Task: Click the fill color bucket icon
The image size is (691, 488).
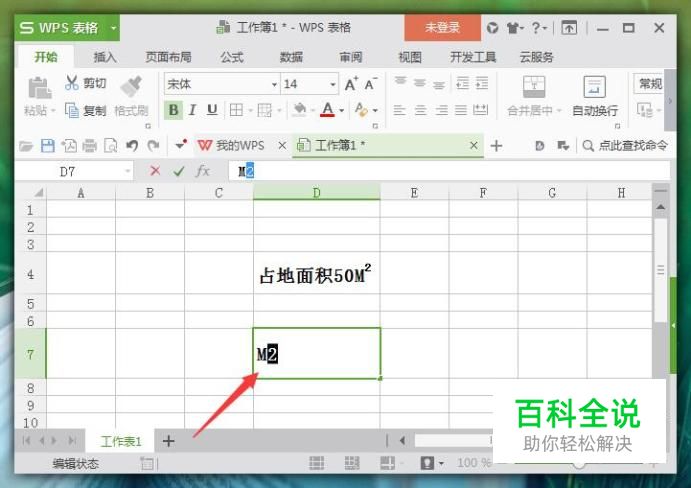Action: (x=300, y=110)
